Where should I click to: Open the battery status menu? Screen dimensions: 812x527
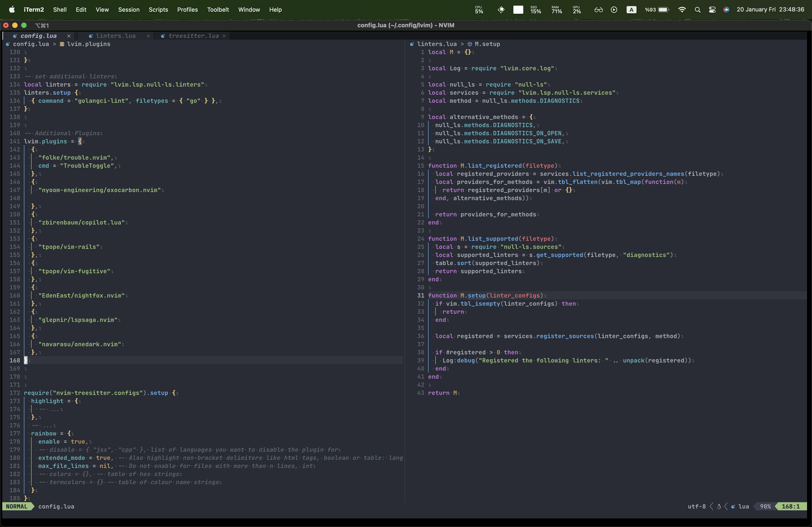click(x=657, y=9)
